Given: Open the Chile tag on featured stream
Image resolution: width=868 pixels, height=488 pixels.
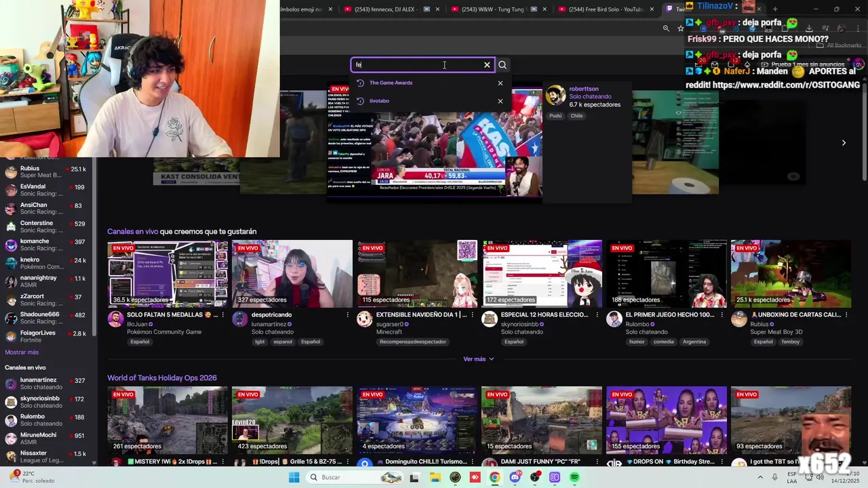Looking at the screenshot, I should 576,116.
